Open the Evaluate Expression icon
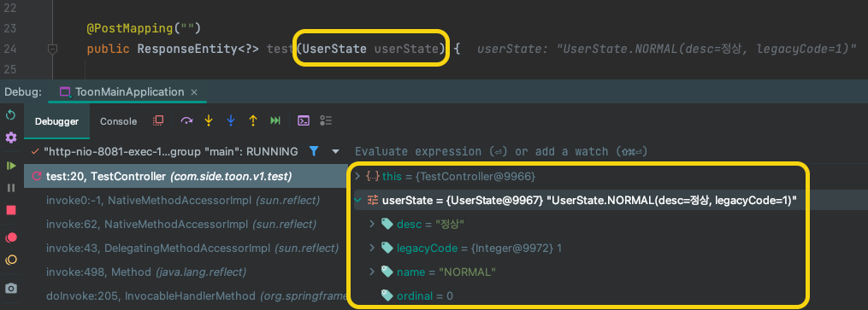 pyautogui.click(x=304, y=120)
